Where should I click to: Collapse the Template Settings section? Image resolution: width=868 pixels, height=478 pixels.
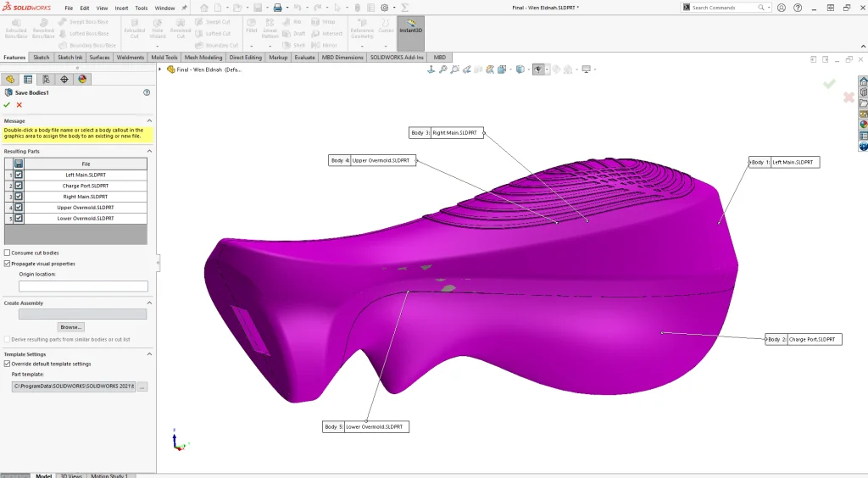pos(149,353)
